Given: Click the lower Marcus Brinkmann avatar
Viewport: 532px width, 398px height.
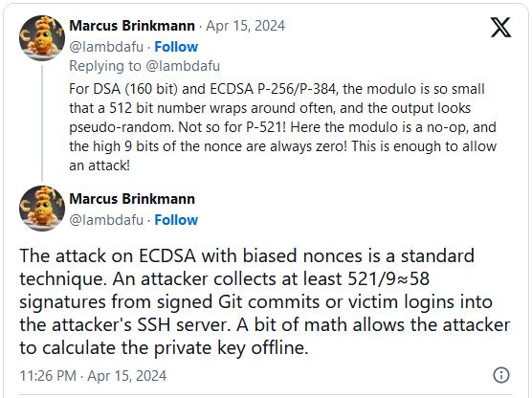Looking at the screenshot, I should coord(42,209).
